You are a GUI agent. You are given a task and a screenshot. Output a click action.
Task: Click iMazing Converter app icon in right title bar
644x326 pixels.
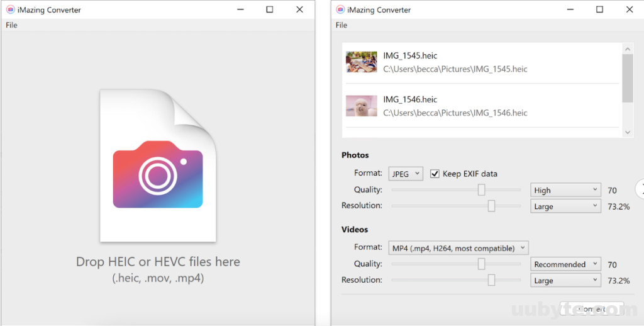340,9
